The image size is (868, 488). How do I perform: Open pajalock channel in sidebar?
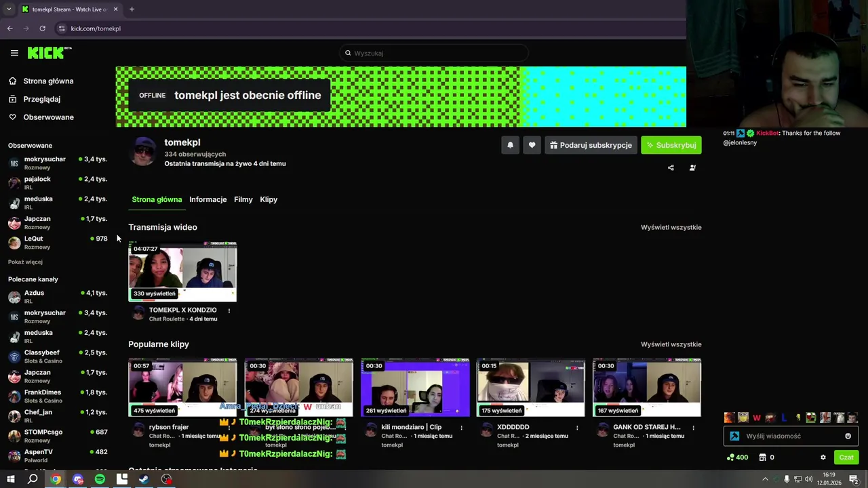coord(58,183)
